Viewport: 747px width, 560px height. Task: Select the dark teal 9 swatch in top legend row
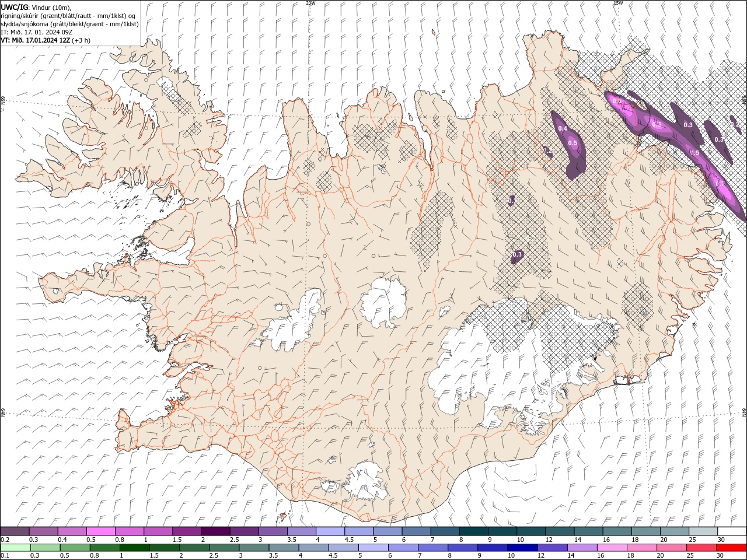502,531
